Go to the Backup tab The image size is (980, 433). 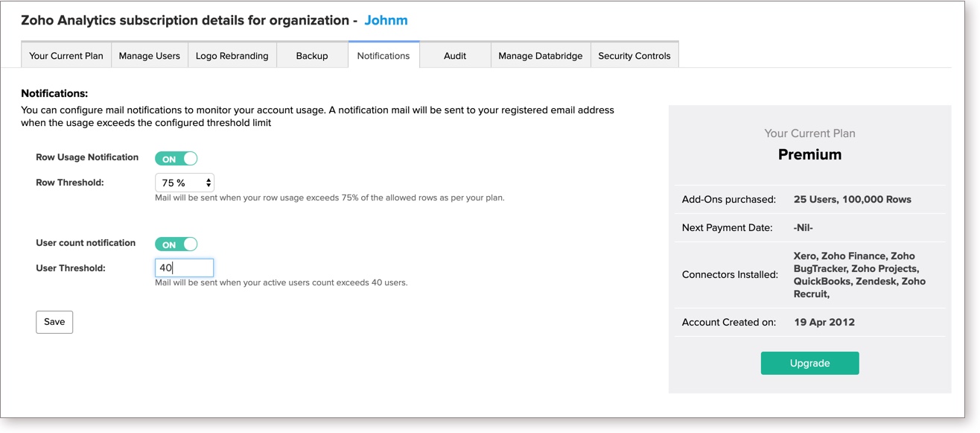coord(311,56)
